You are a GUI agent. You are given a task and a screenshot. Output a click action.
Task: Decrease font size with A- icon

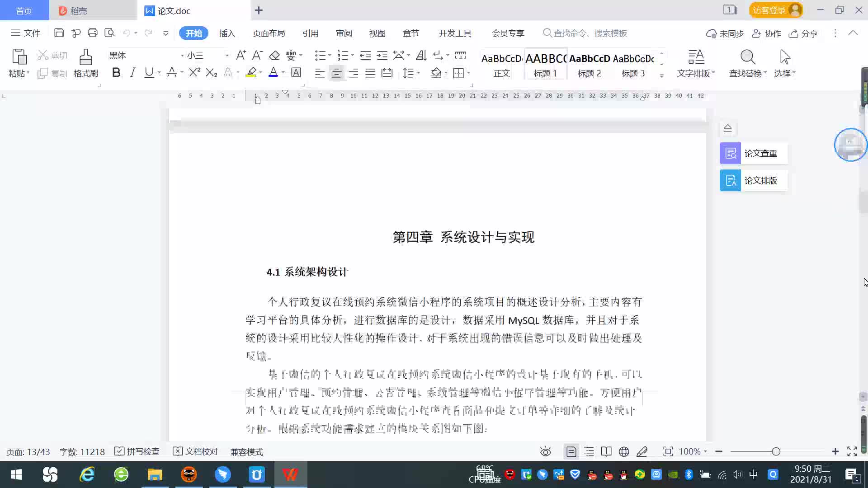tap(257, 55)
